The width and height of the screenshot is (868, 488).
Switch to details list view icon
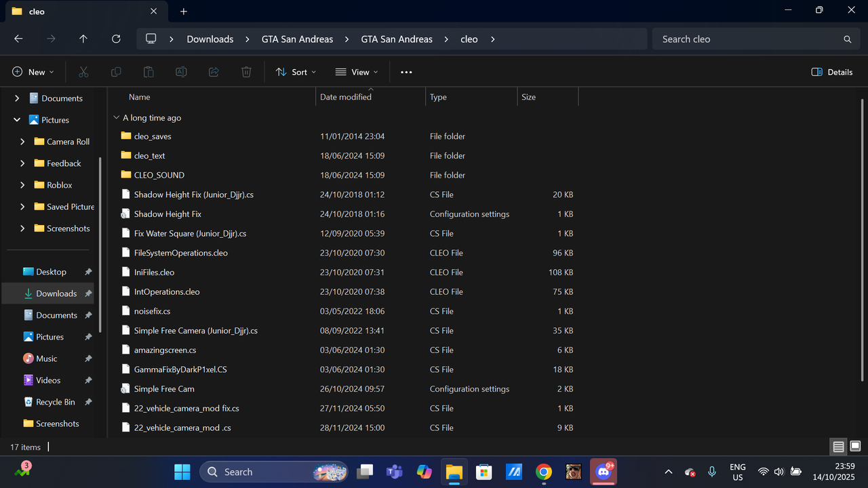click(x=839, y=447)
